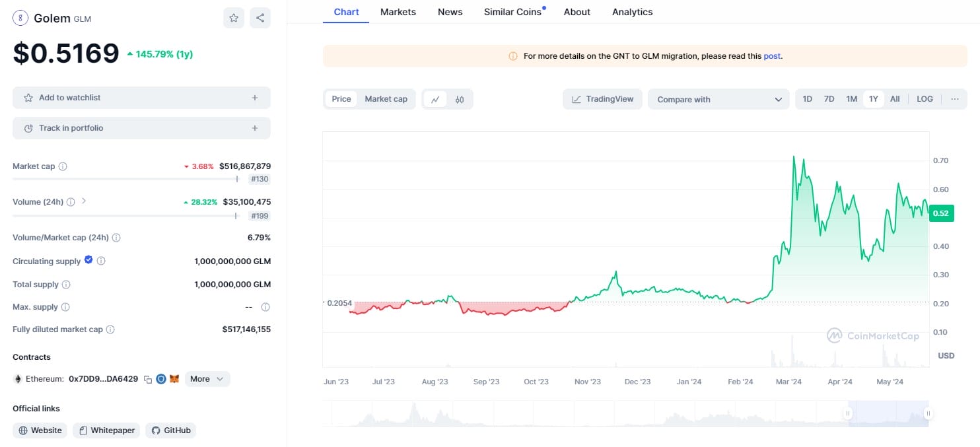Click the #130 market cap rank badge
The height and width of the screenshot is (447, 980).
tap(260, 179)
